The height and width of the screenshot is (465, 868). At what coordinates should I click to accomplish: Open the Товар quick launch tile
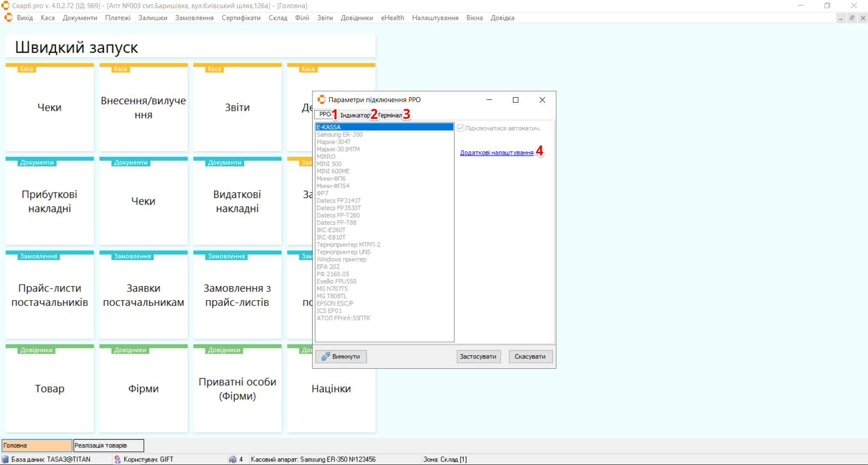tap(50, 389)
